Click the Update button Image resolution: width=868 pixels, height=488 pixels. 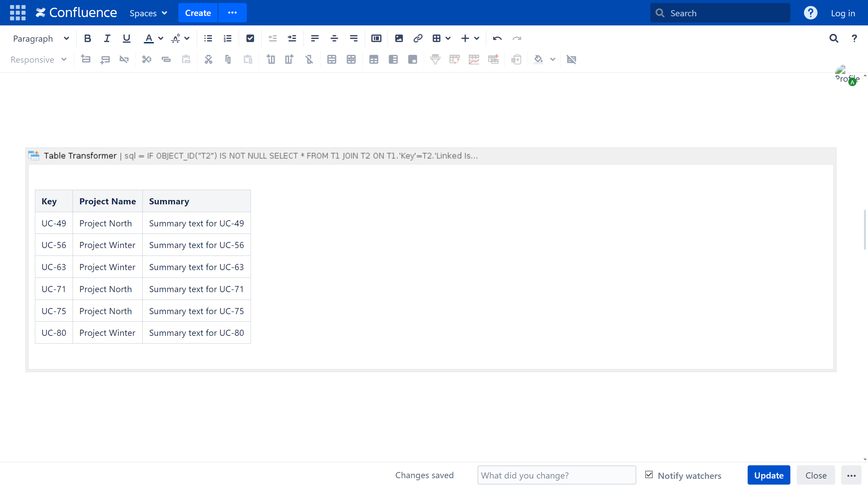tap(768, 475)
